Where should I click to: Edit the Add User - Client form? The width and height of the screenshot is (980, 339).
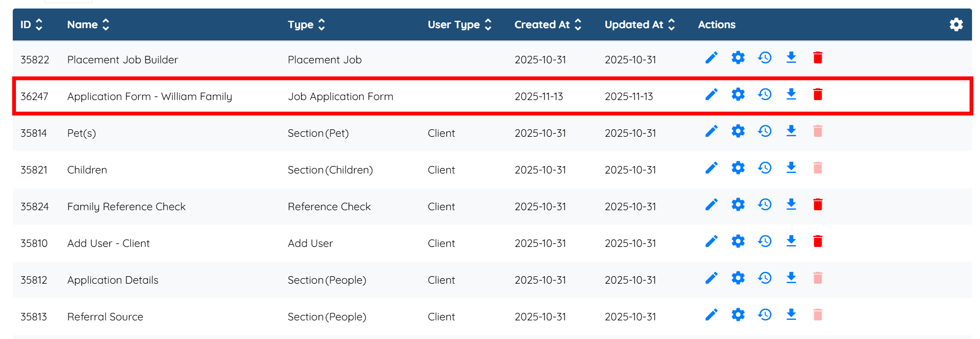tap(711, 242)
